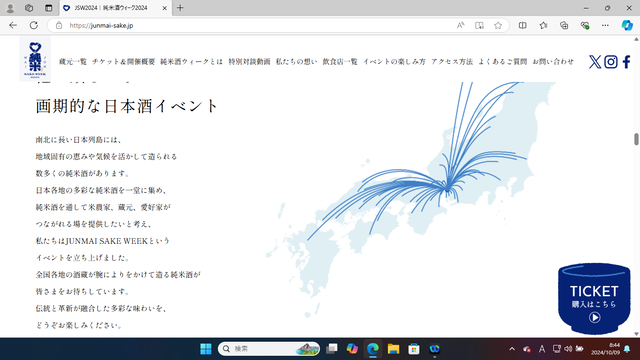Open the workspaces icon in title bar
The width and height of the screenshot is (640, 360).
[29, 8]
